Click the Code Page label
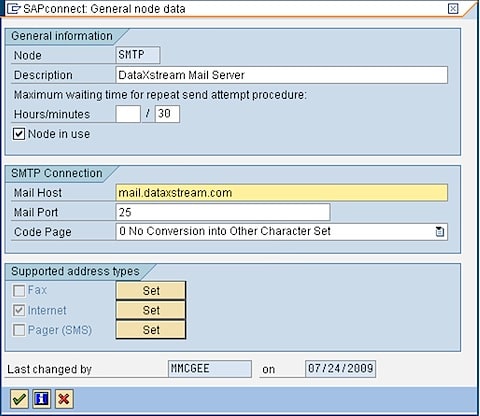This screenshot has height=416, width=480. [x=43, y=232]
